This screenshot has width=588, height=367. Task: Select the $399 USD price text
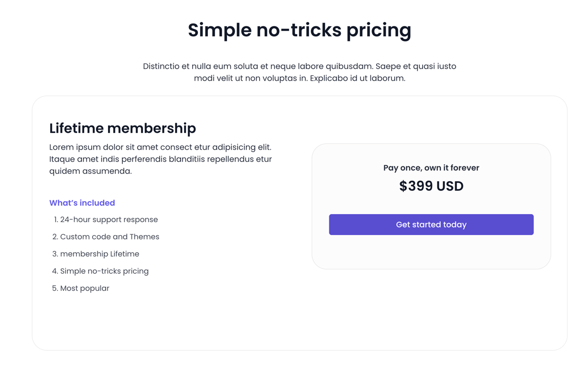click(431, 186)
